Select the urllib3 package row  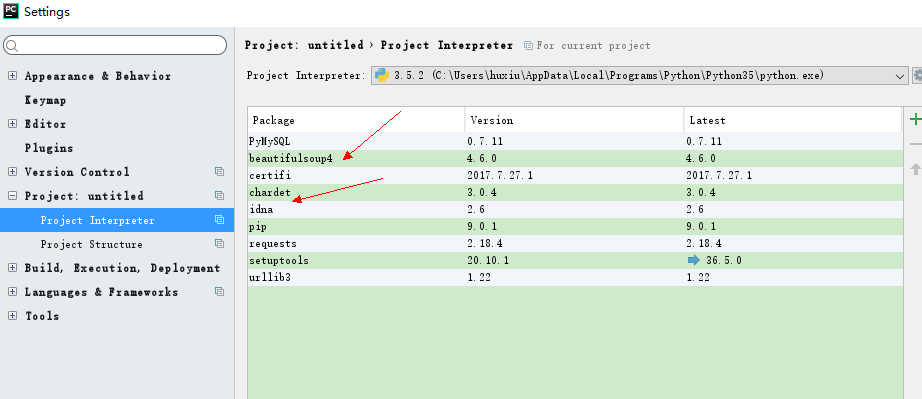575,277
